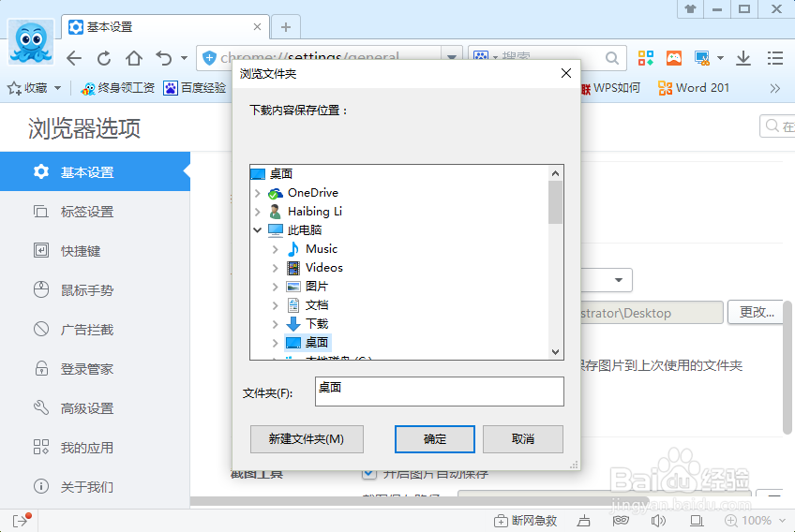The height and width of the screenshot is (532, 795).
Task: Click the undo closed tab icon
Action: [x=164, y=58]
